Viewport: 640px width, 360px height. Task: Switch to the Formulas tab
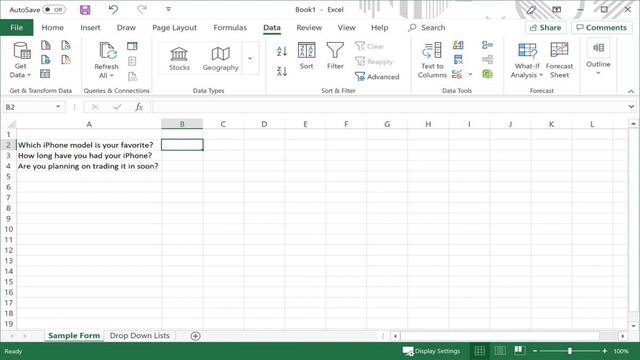click(230, 27)
